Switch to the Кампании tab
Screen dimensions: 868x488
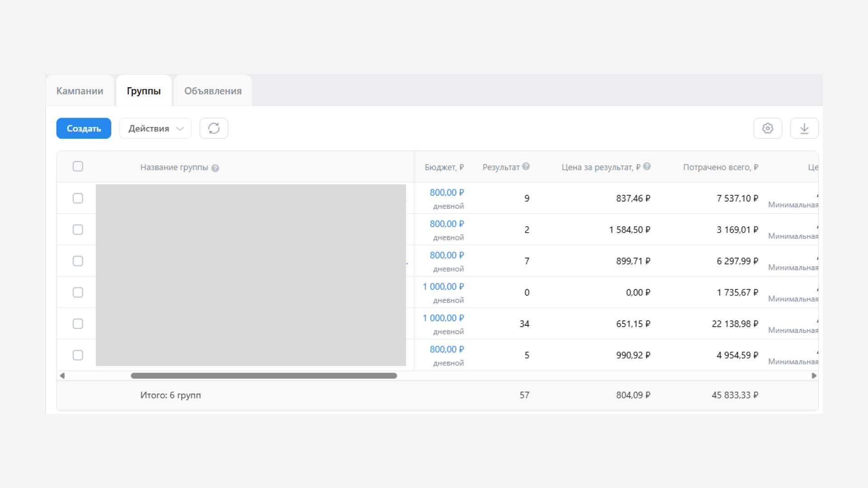80,91
